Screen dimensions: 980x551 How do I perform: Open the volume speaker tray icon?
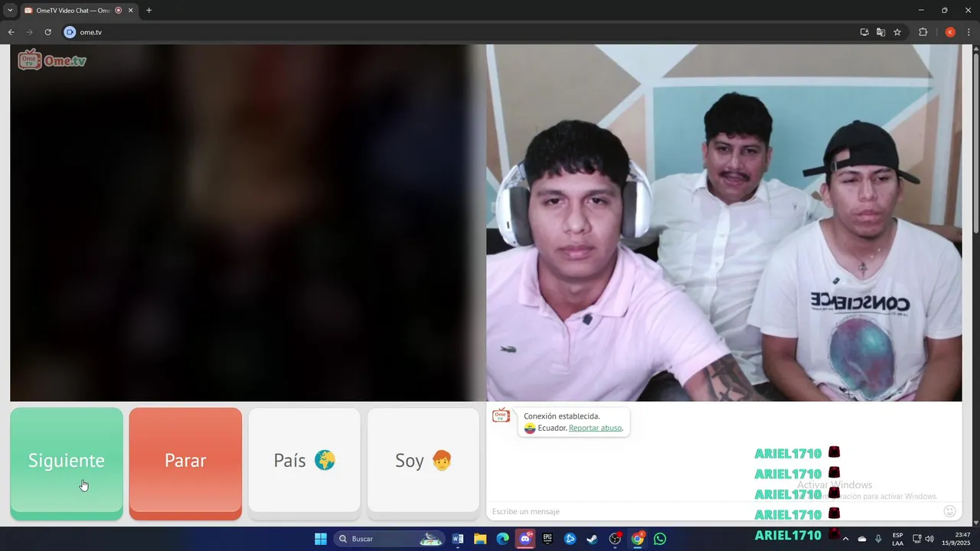929,539
